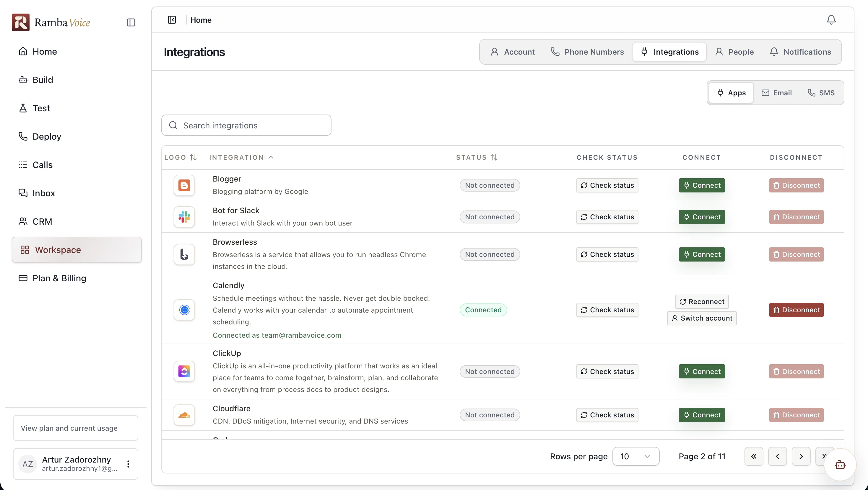The height and width of the screenshot is (490, 868).
Task: Check status for ClickUp
Action: (x=607, y=371)
